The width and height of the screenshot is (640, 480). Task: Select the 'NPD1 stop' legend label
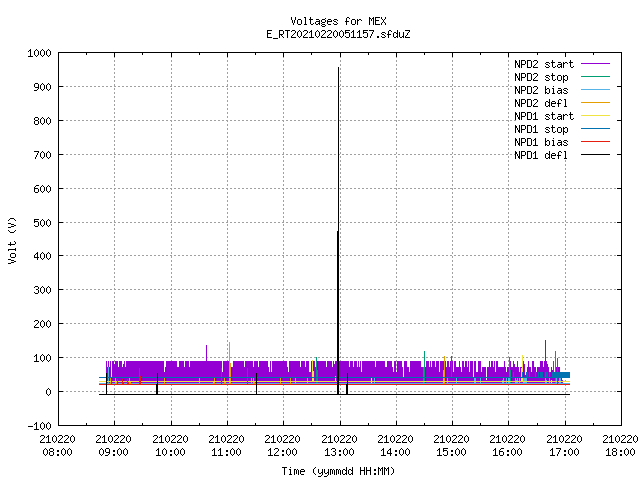541,129
